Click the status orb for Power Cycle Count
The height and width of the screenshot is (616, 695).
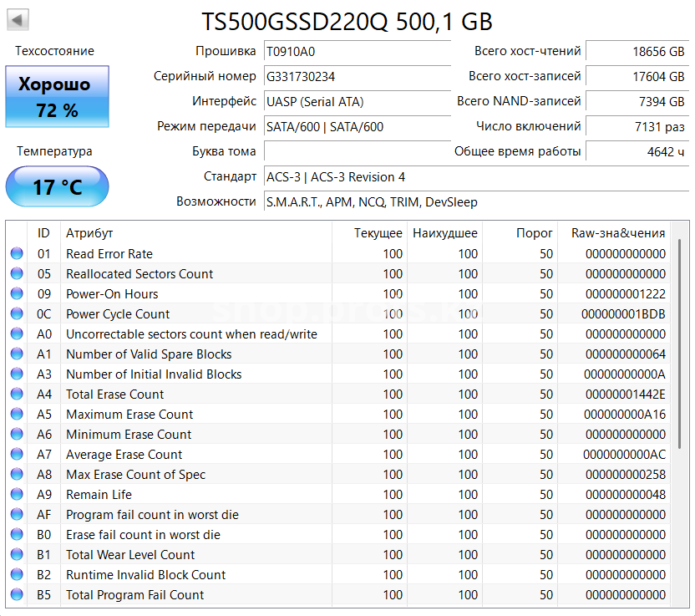pos(16,314)
